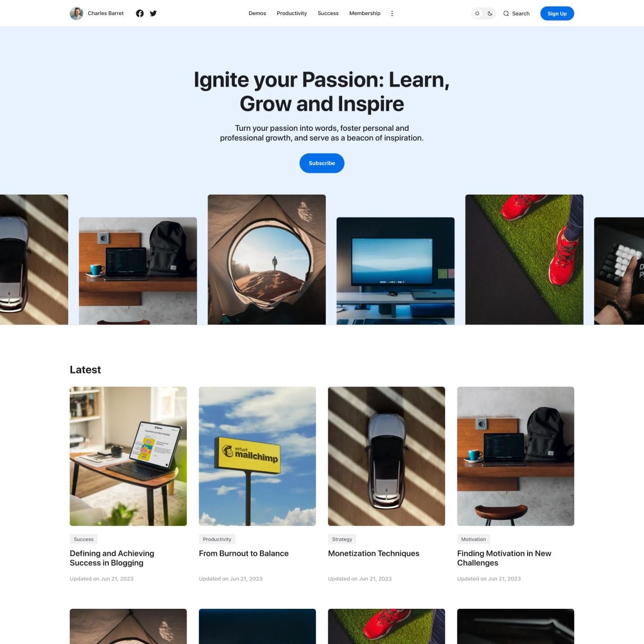This screenshot has height=644, width=644.
Task: Open the Facebook profile icon
Action: tap(140, 13)
